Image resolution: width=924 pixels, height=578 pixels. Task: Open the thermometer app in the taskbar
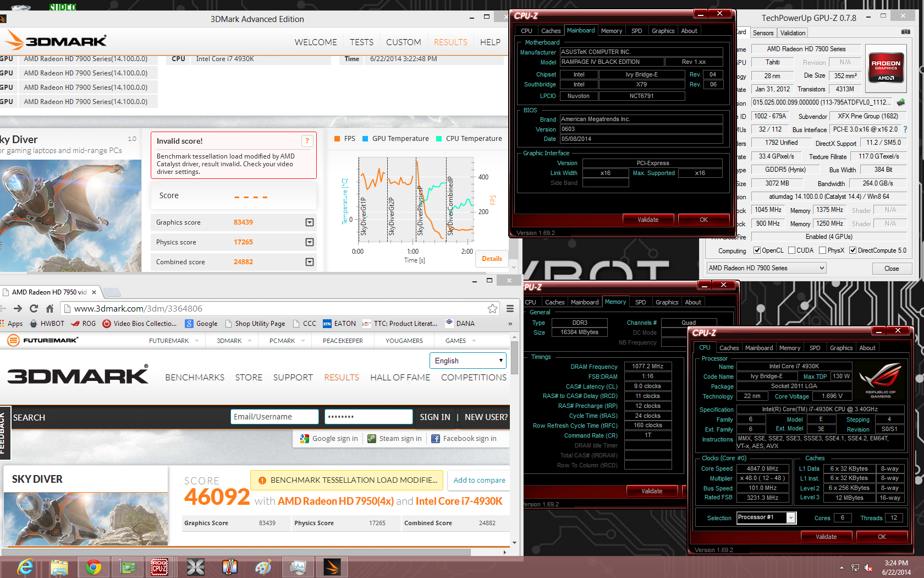[230, 566]
